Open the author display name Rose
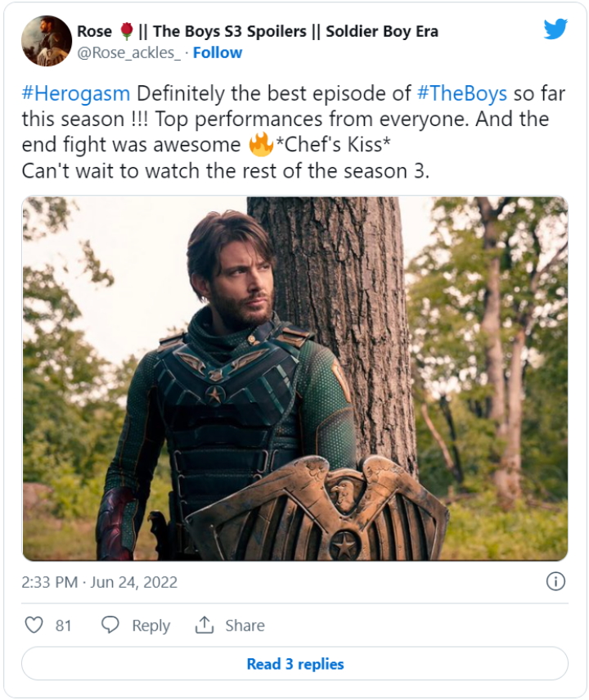Image resolution: width=589 pixels, height=700 pixels. click(94, 31)
